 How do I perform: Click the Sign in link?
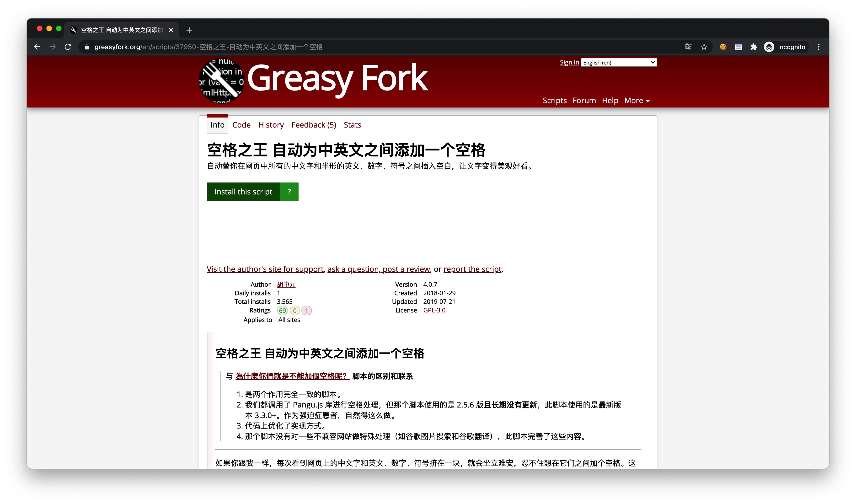[569, 63]
